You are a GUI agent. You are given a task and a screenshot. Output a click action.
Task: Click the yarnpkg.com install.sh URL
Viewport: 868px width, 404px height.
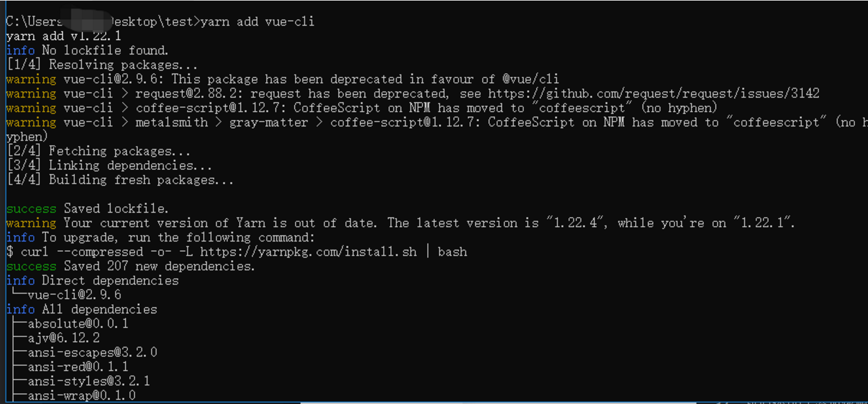308,252
